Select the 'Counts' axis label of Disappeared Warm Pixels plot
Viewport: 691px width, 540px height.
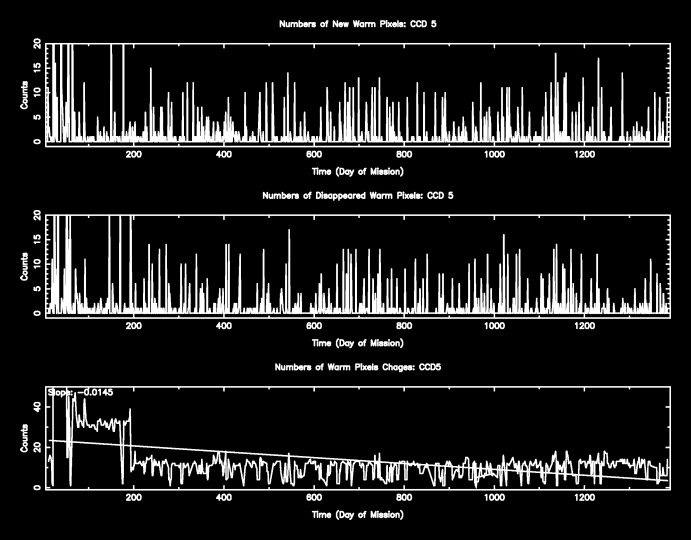(x=24, y=267)
